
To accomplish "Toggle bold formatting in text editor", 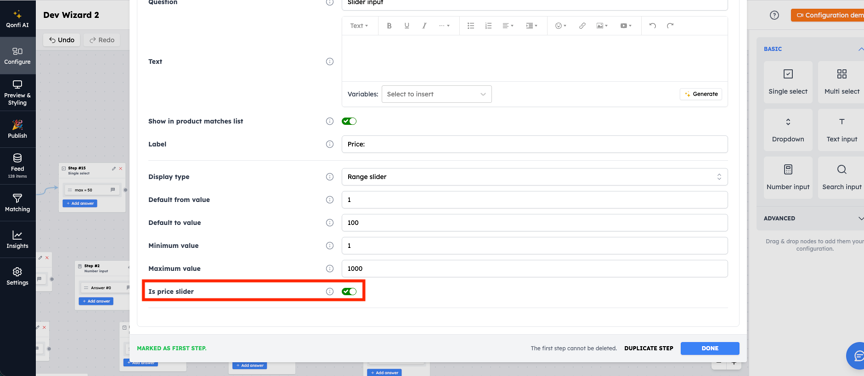I will click(389, 26).
